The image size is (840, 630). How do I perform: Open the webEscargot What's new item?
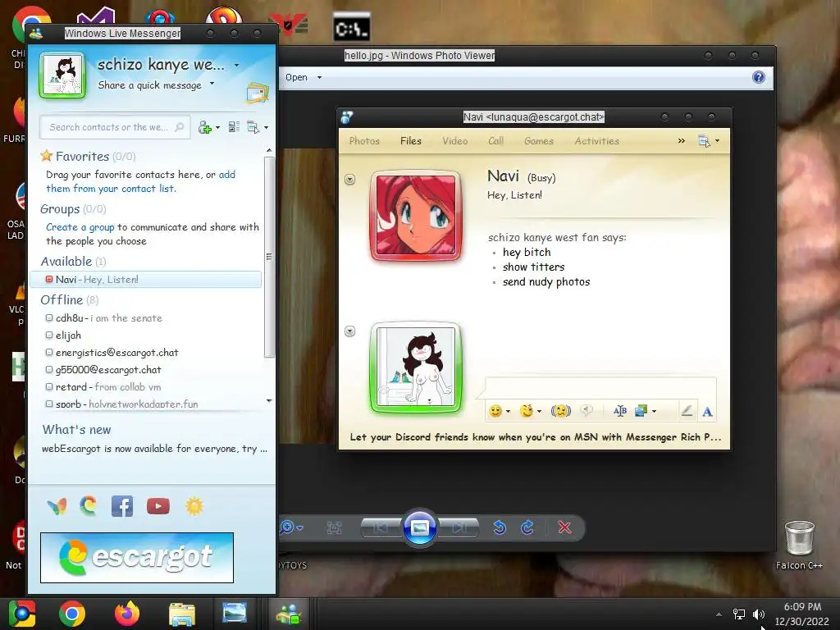tap(154, 449)
